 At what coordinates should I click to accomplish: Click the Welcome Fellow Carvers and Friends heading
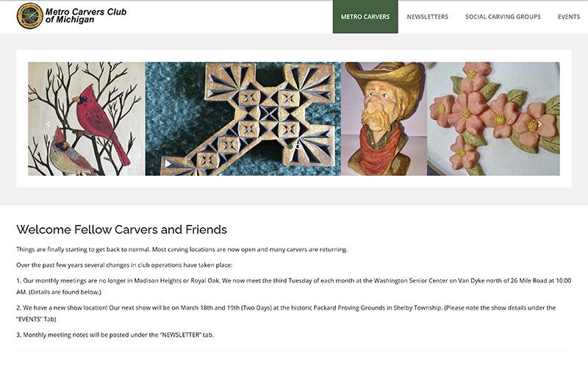tap(121, 229)
